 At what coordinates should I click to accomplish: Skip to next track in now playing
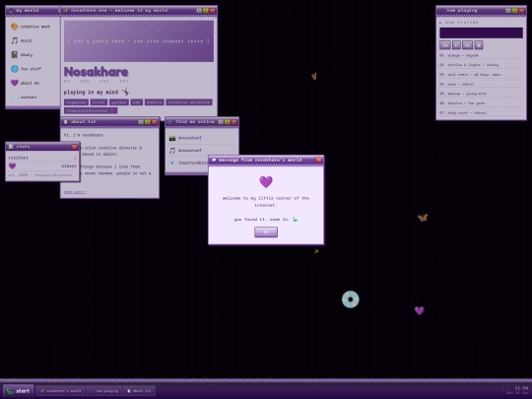(x=467, y=45)
